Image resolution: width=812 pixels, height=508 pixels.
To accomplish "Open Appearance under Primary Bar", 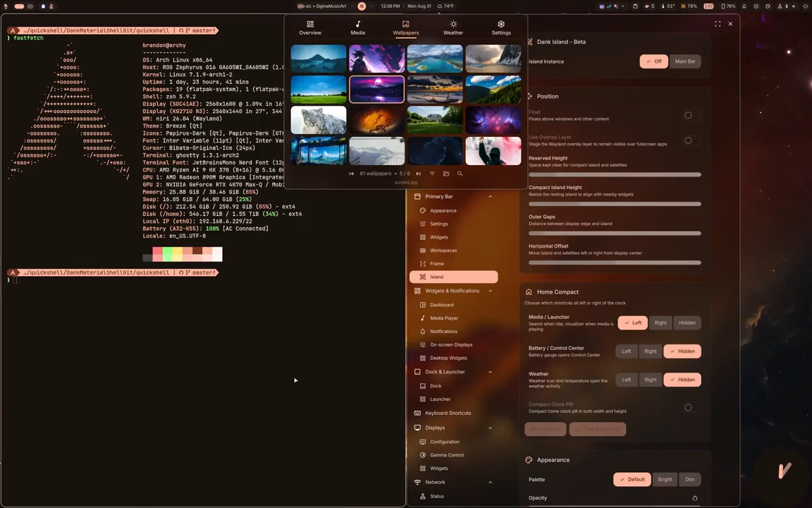I will (x=443, y=210).
